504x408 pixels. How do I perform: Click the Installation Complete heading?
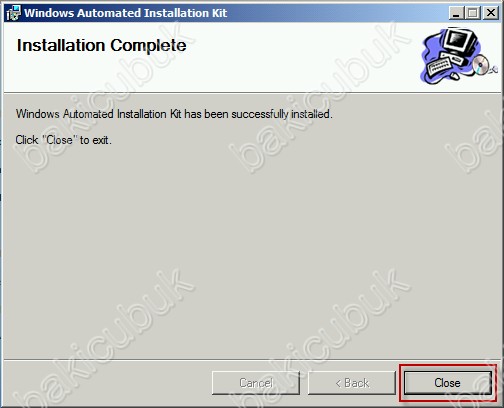pos(101,45)
